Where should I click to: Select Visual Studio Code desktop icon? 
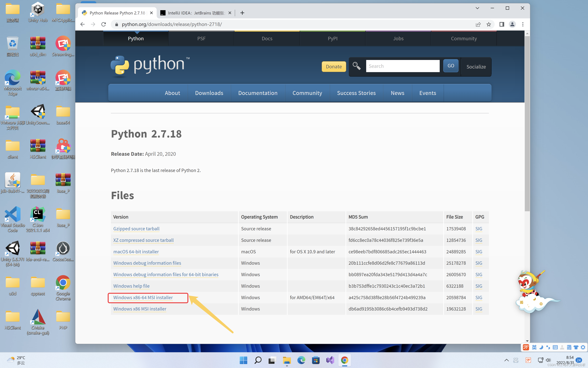tap(12, 219)
